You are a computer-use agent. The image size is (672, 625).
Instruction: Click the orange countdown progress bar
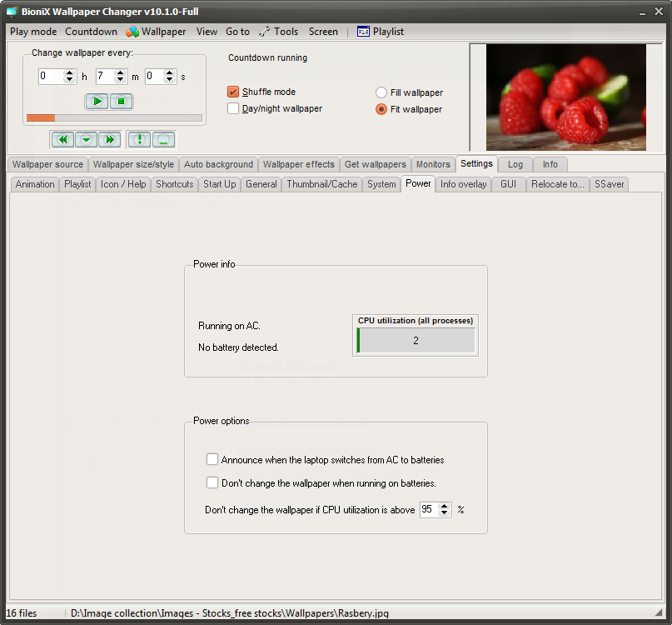(114, 118)
